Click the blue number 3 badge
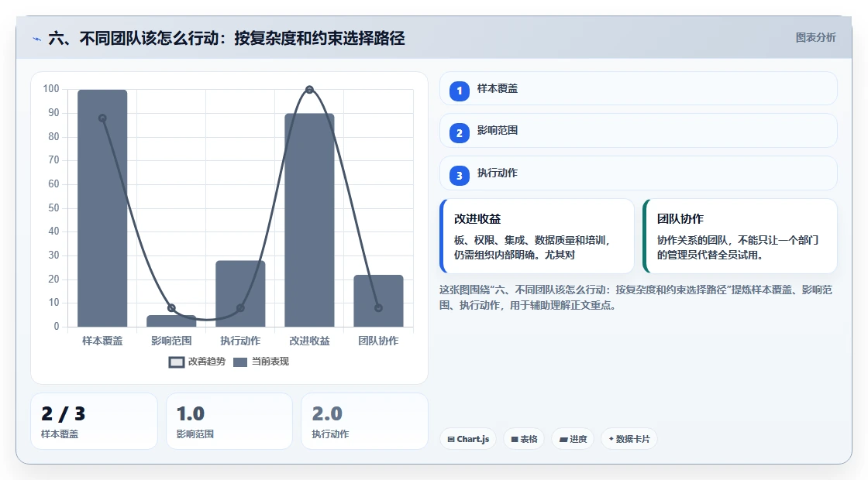The height and width of the screenshot is (480, 868). point(459,176)
